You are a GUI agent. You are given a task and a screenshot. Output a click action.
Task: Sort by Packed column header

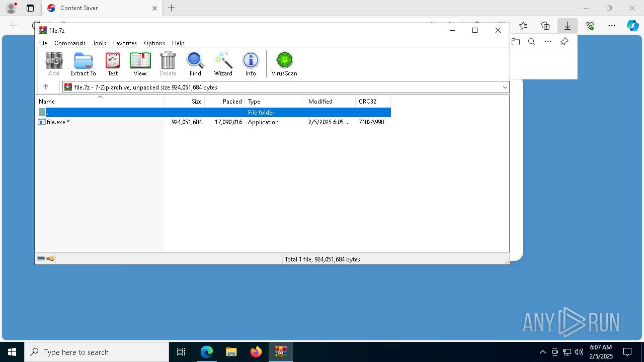(225, 102)
